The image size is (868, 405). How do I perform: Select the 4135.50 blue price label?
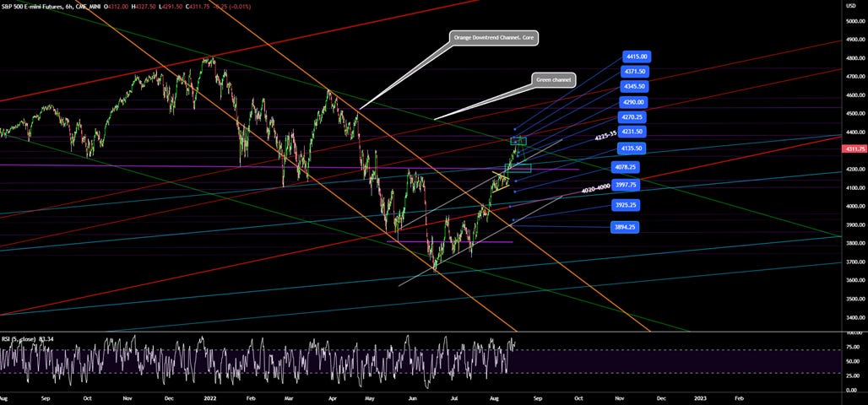click(631, 148)
